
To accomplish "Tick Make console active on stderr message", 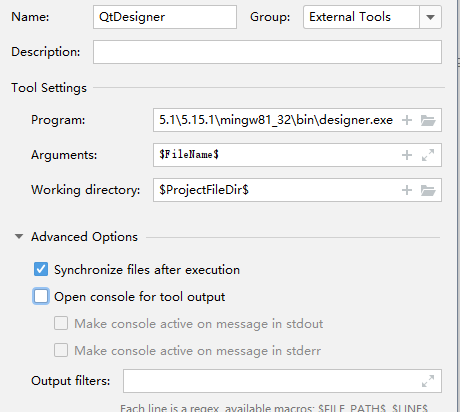I will tap(61, 350).
